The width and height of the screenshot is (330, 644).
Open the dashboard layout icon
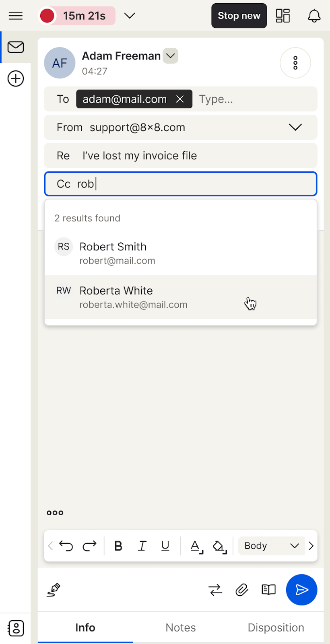[x=283, y=16]
